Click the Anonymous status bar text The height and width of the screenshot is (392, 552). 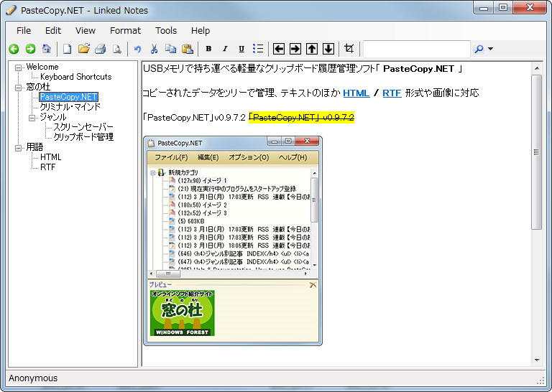pyautogui.click(x=33, y=378)
